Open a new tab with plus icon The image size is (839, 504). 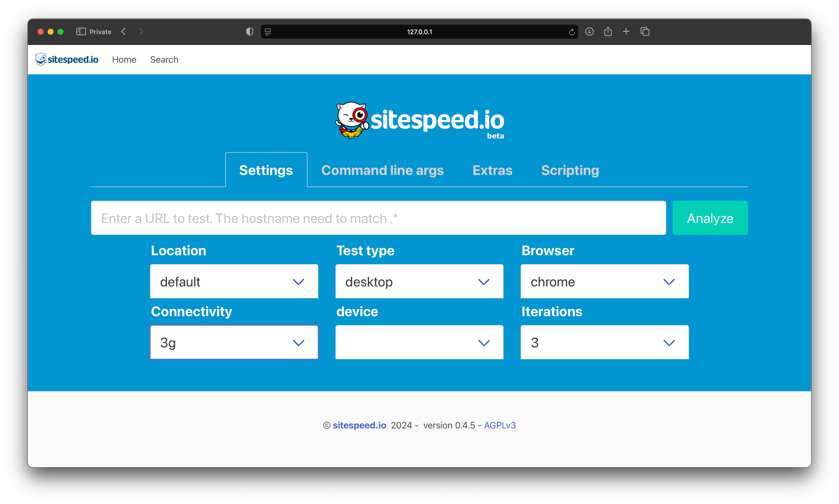[x=626, y=31]
